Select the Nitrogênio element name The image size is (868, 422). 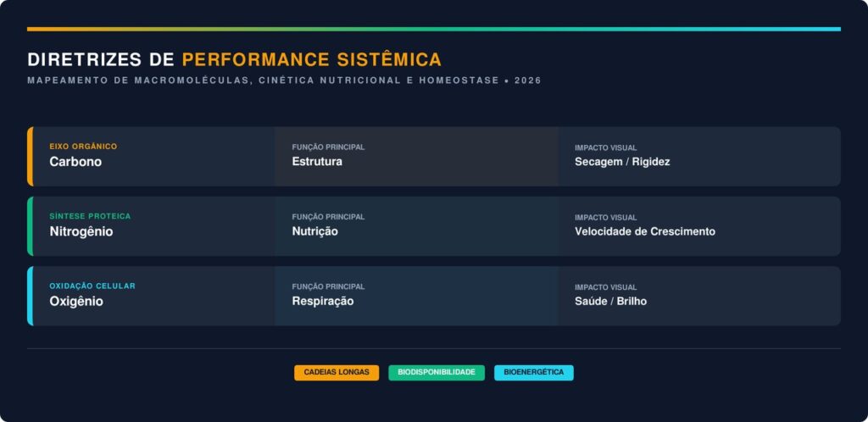tap(81, 231)
